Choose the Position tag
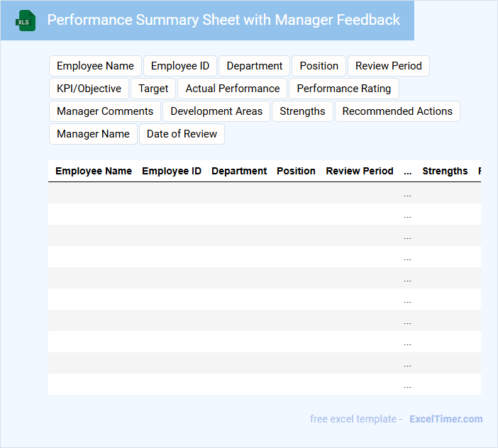The height and width of the screenshot is (448, 498). [319, 66]
